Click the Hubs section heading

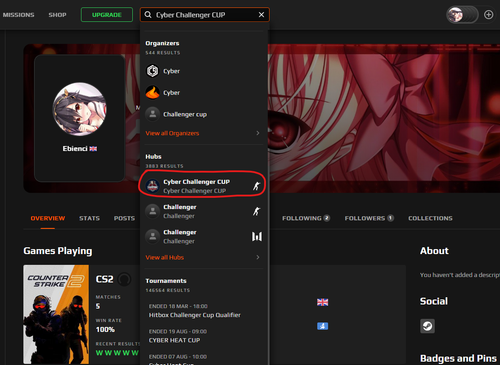(x=153, y=157)
